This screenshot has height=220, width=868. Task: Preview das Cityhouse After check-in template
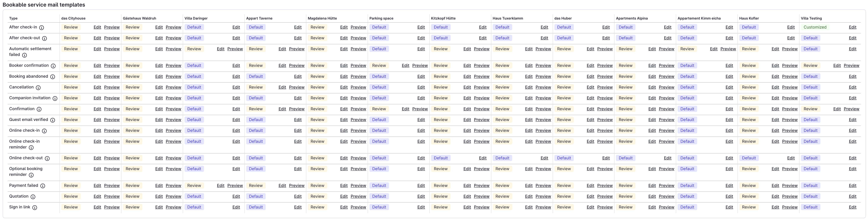click(x=112, y=27)
